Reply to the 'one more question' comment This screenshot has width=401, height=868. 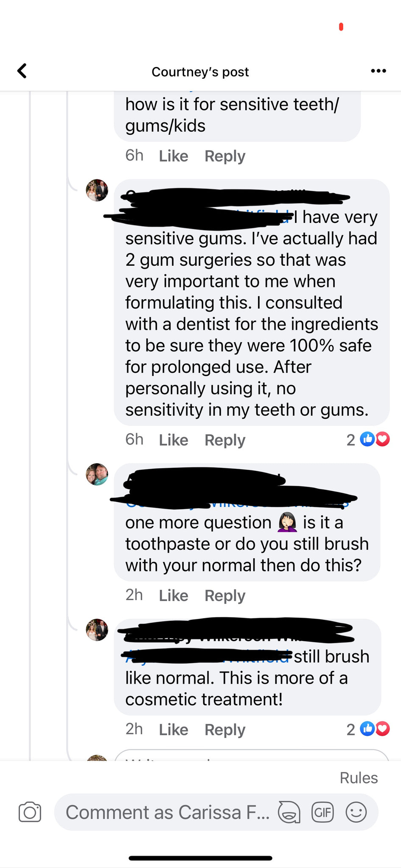tap(225, 595)
